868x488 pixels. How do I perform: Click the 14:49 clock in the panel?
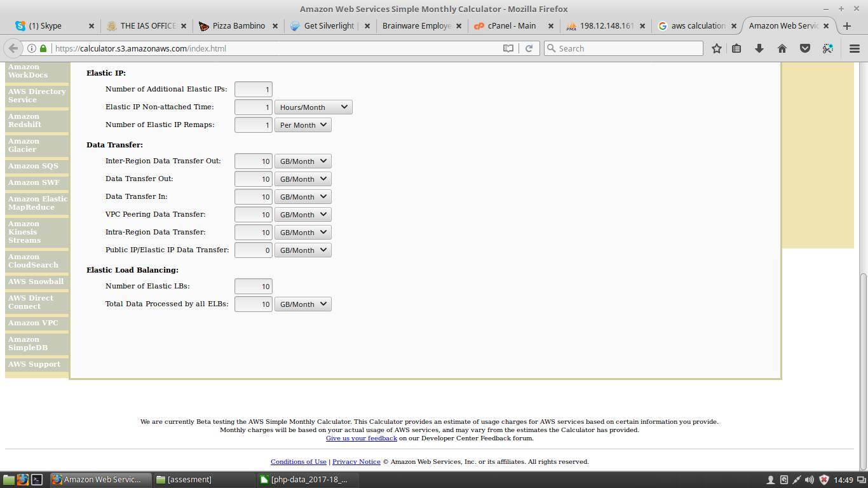[843, 480]
